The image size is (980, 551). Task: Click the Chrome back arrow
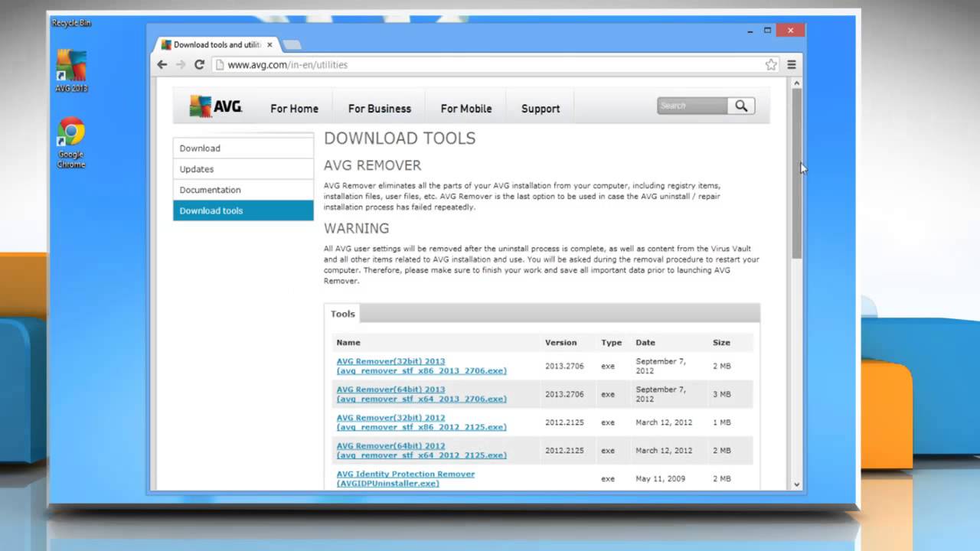[x=162, y=65]
